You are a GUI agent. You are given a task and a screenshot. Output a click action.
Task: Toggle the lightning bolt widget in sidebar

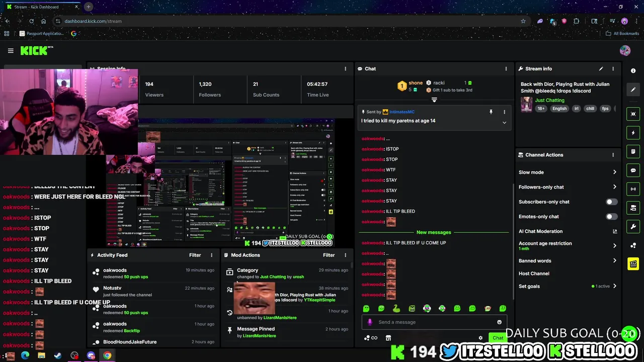pyautogui.click(x=633, y=133)
